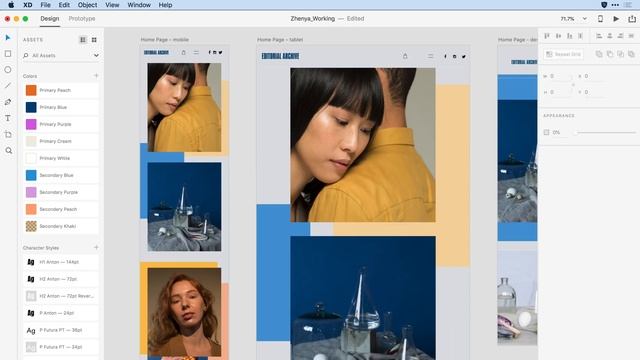Image resolution: width=640 pixels, height=360 pixels.
Task: Click the height H input field
Action: click(560, 92)
